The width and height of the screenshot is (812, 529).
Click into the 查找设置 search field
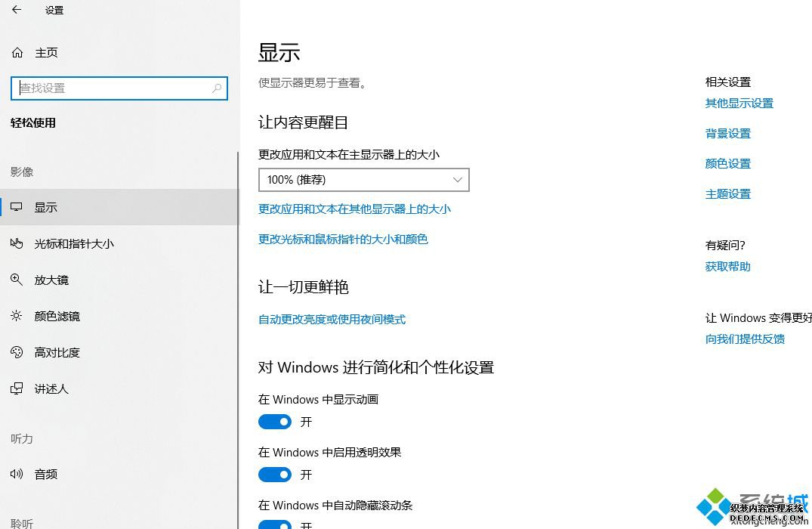click(119, 88)
